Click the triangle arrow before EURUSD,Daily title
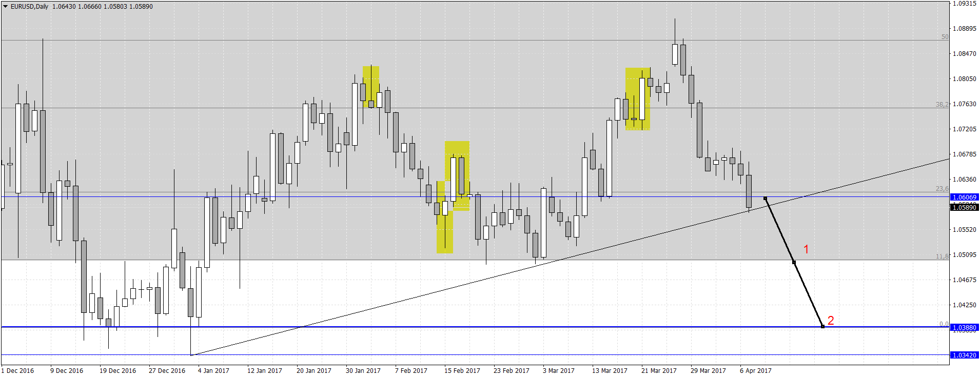This screenshot has width=980, height=377. coord(5,7)
